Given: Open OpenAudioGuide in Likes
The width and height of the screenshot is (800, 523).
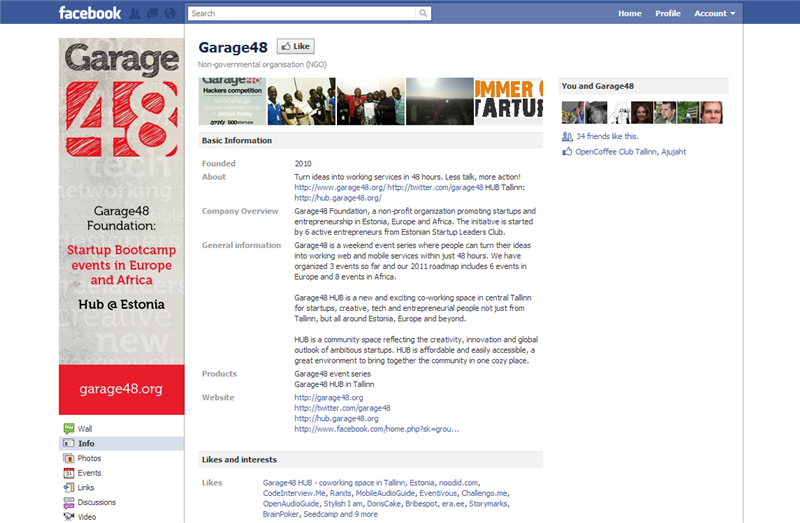Looking at the screenshot, I should [291, 504].
